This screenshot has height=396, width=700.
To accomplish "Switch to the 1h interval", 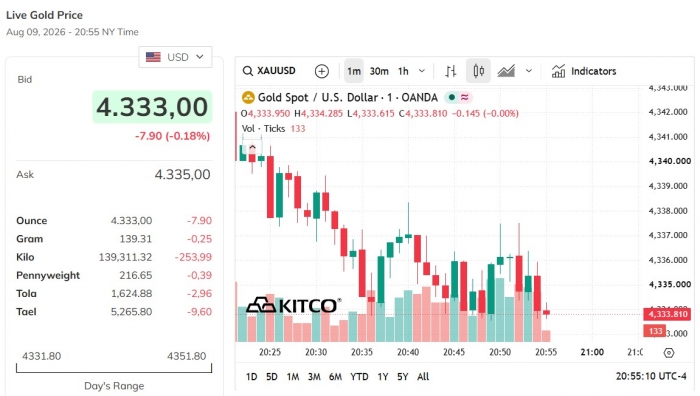I will (x=403, y=71).
